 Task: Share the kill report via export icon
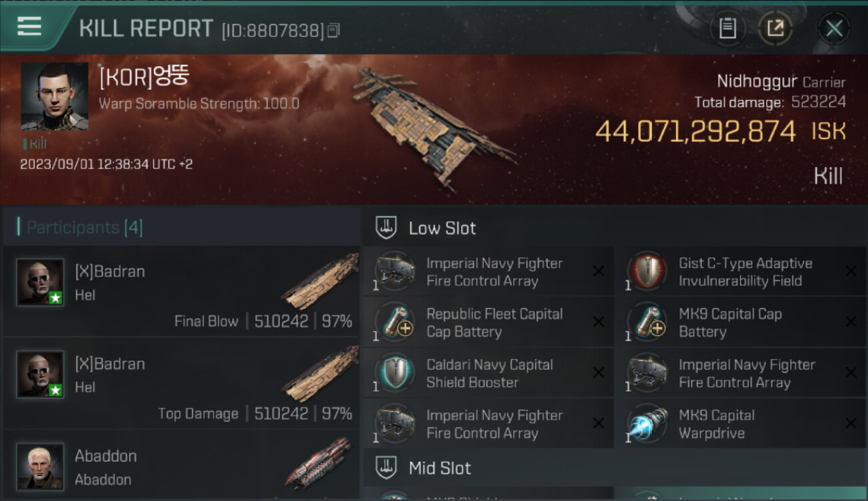pyautogui.click(x=775, y=29)
